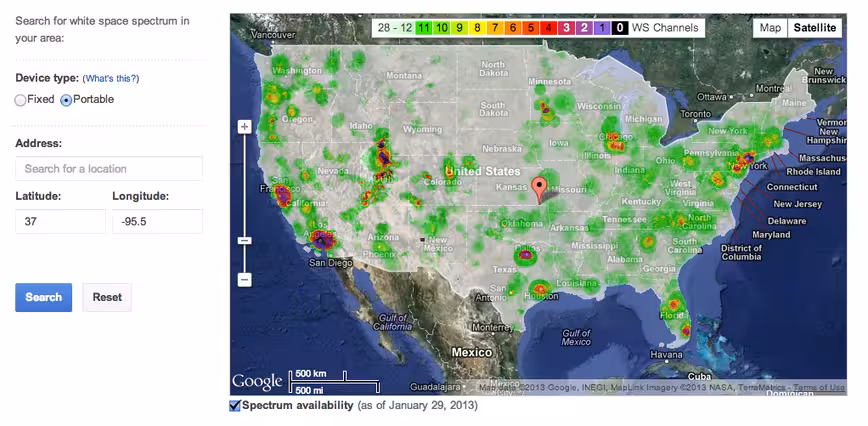Click the 9 channels legend swatch
This screenshot has height=426, width=868.
coord(459,28)
